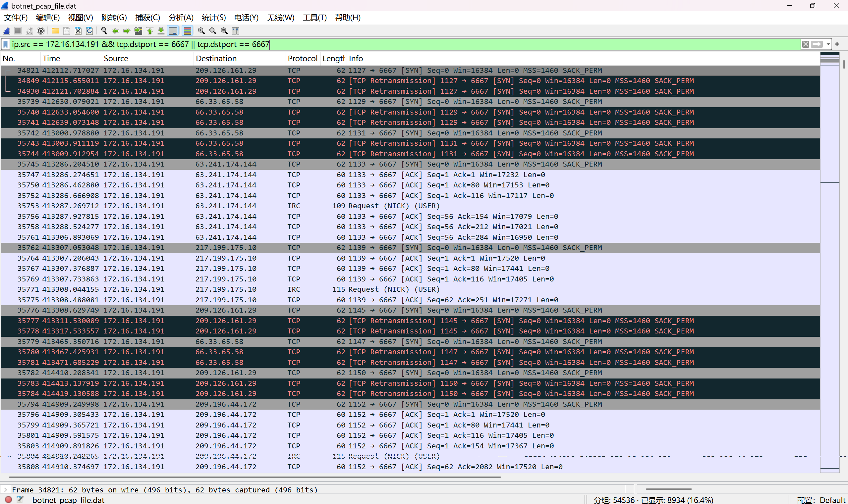Sort the list by the Protocol column header
This screenshot has height=504, width=848.
pyautogui.click(x=302, y=58)
